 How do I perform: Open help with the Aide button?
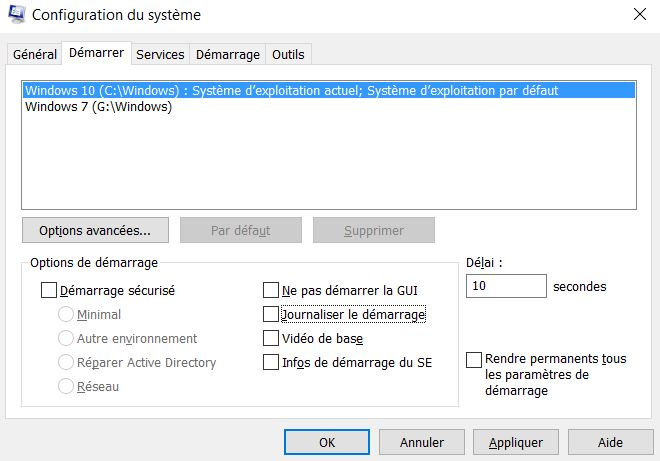(610, 442)
